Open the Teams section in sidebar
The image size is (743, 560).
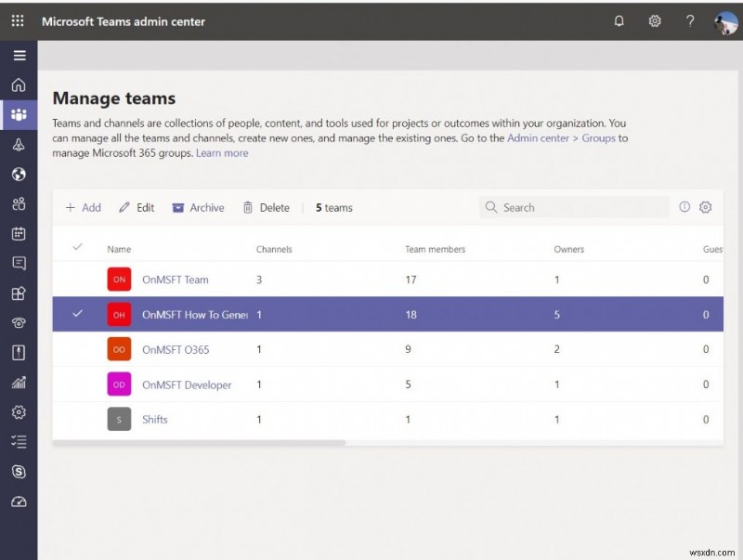point(19,114)
